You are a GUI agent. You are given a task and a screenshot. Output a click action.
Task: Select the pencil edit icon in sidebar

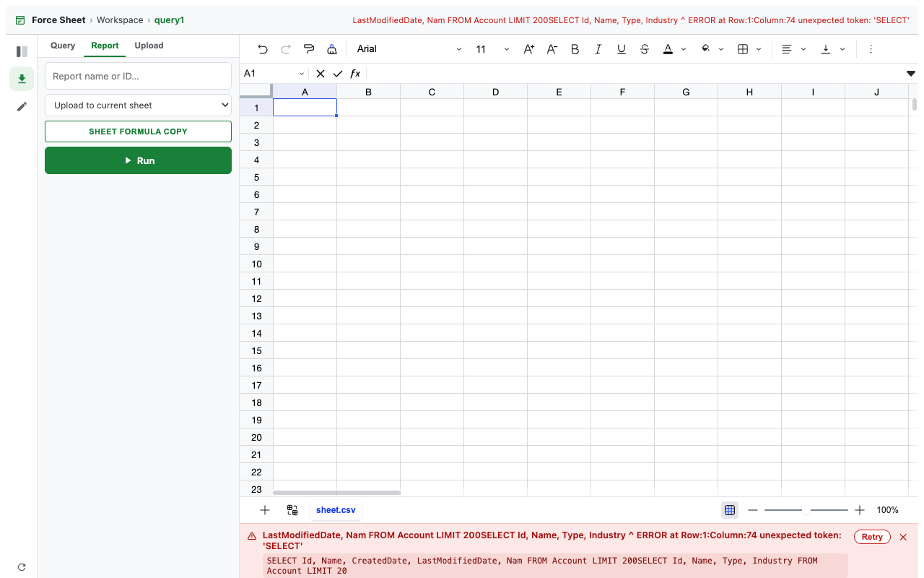pyautogui.click(x=22, y=106)
